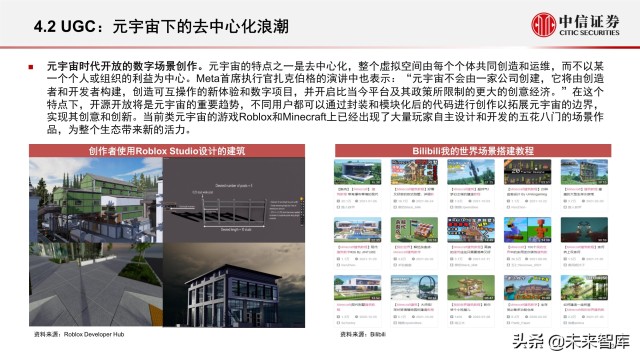The width and height of the screenshot is (640, 360).
Task: Open bottom-row green treehouse thumbnail
Action: (x=584, y=288)
